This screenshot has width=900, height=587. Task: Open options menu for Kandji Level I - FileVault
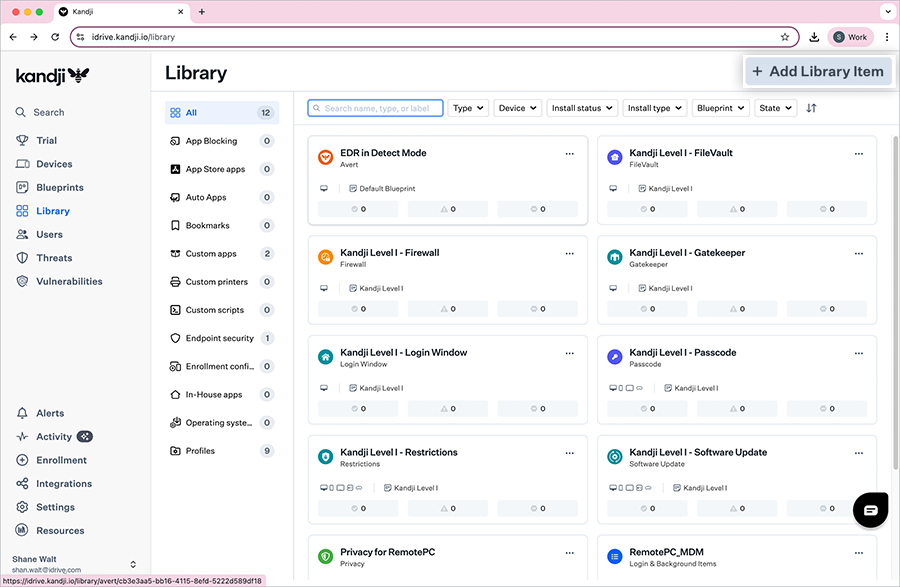pyautogui.click(x=858, y=154)
